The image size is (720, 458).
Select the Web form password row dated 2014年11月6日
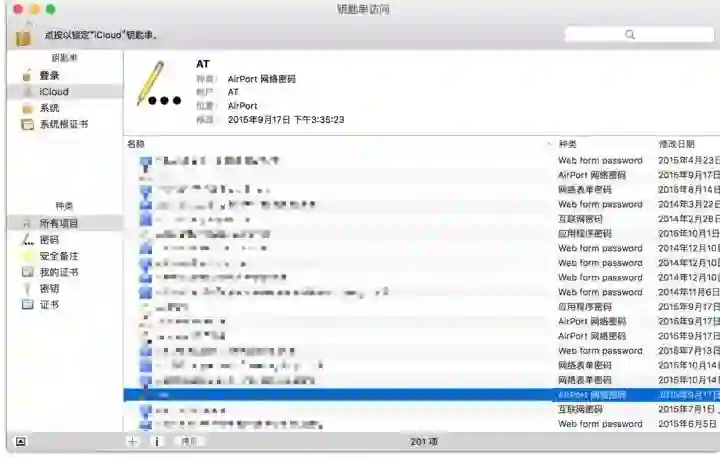pos(422,292)
